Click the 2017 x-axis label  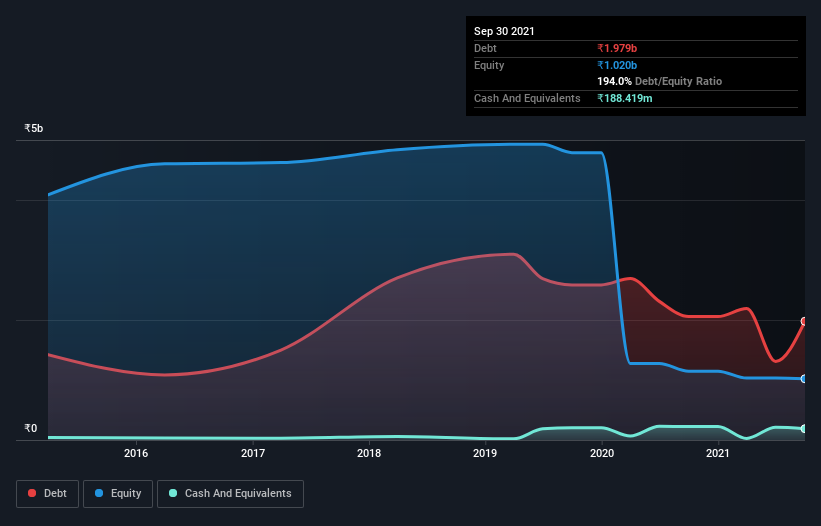pyautogui.click(x=253, y=453)
